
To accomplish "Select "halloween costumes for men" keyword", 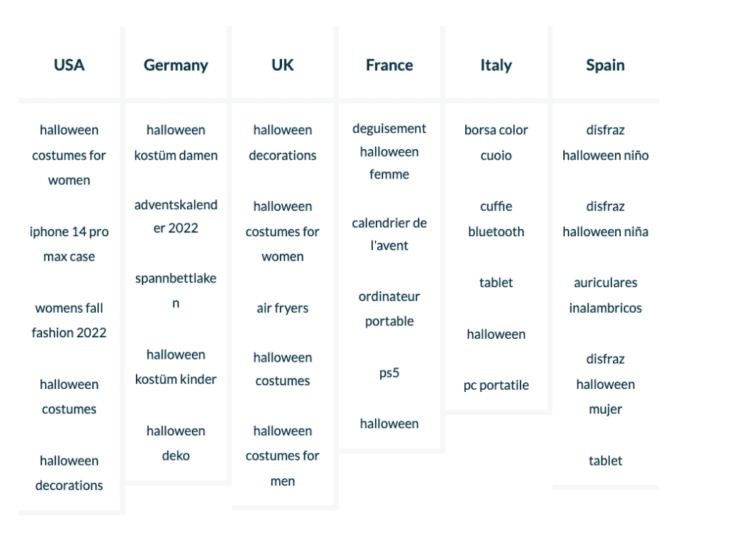I will (x=283, y=455).
